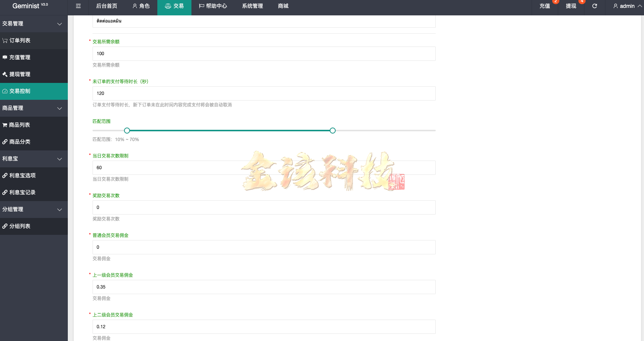This screenshot has width=644, height=341.
Task: Collapse the 交易管理 section chevron
Action: pyautogui.click(x=60, y=24)
